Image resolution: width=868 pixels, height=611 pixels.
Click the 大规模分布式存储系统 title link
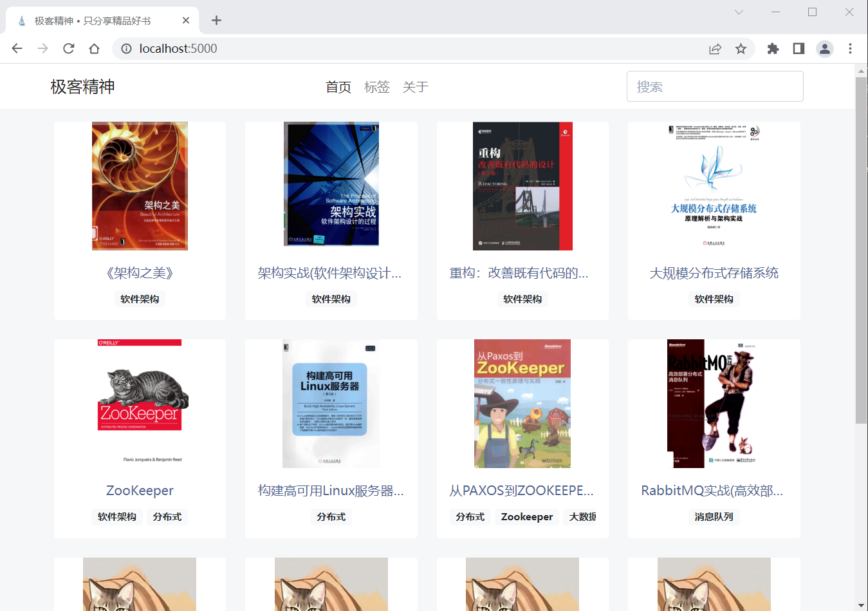(x=714, y=273)
